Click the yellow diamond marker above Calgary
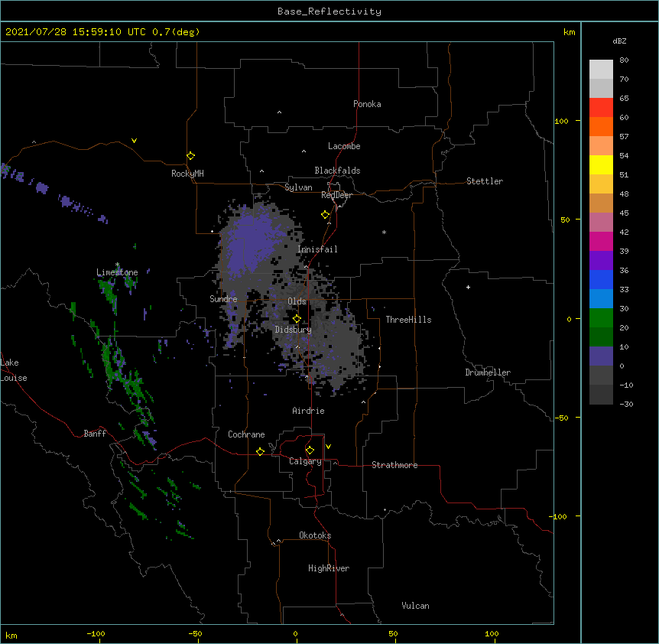Screen dimensions: 659x644 click(x=310, y=450)
